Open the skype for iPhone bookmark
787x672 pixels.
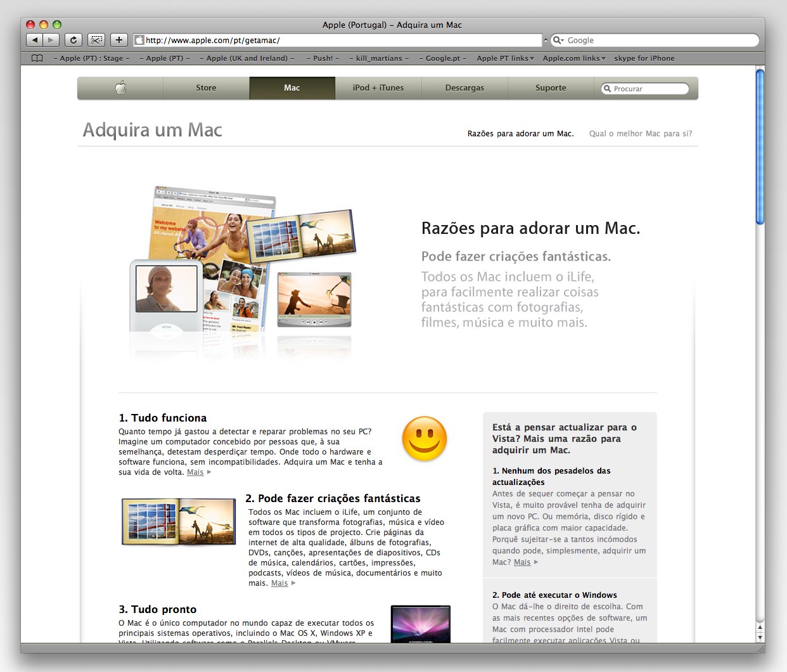click(644, 58)
